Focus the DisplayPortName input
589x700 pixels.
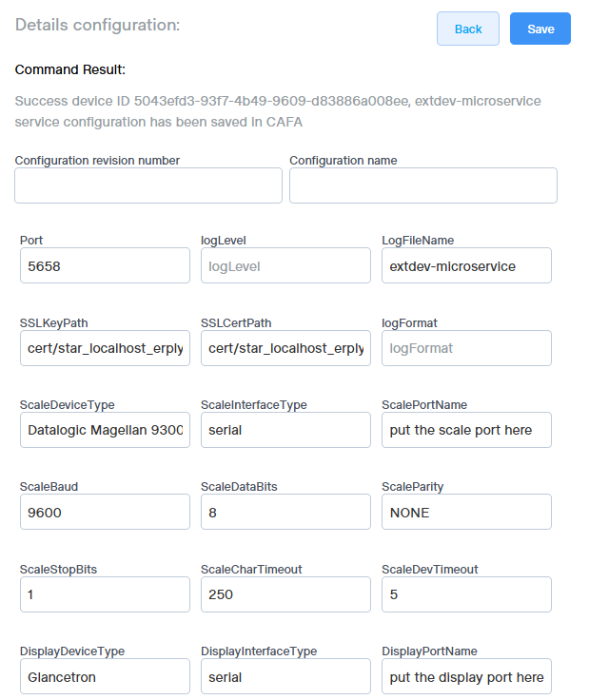point(466,676)
